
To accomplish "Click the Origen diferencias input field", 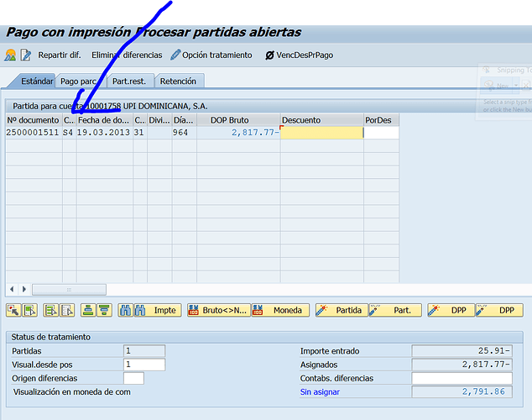I will 133,378.
